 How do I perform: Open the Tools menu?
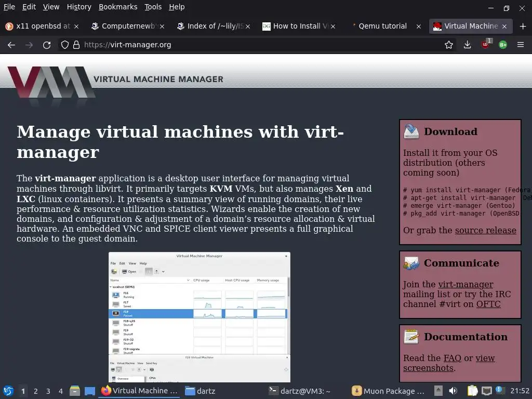tap(153, 7)
